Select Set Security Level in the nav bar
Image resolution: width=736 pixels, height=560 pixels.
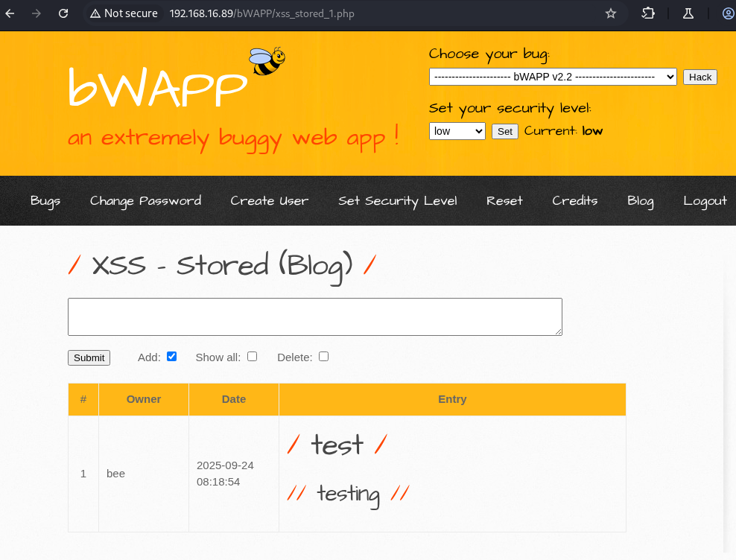click(x=398, y=201)
